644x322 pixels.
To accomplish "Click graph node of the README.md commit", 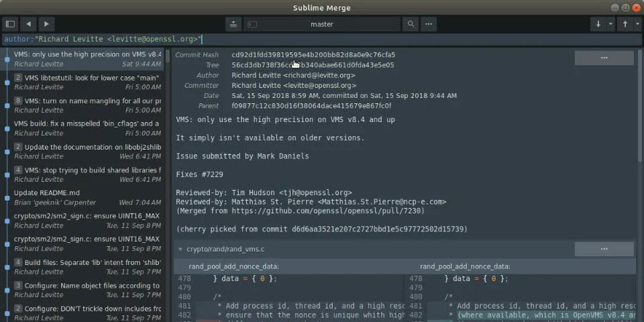I will [x=7, y=197].
